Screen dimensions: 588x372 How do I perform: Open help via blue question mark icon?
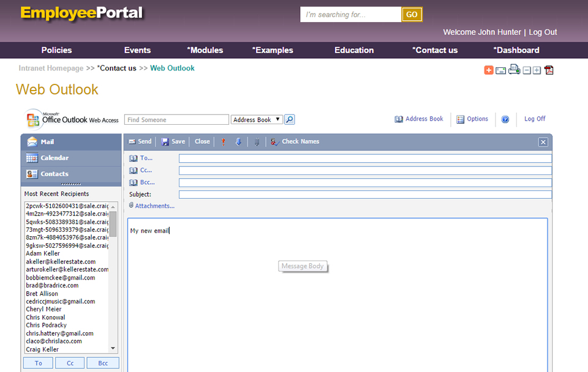pyautogui.click(x=505, y=119)
